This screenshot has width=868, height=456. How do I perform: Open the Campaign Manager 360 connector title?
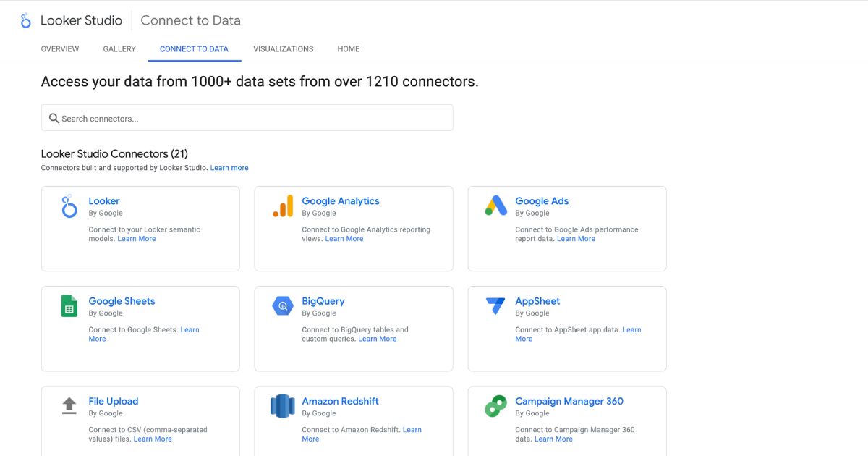569,401
